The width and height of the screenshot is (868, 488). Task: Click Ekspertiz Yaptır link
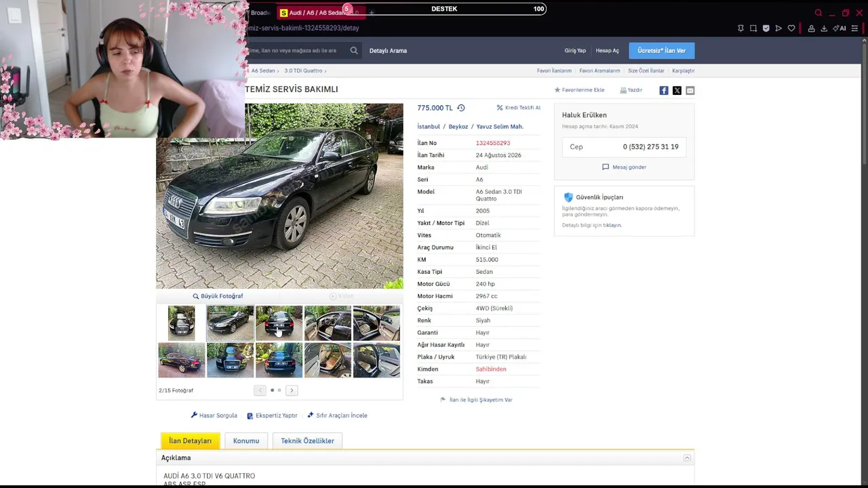click(x=272, y=415)
